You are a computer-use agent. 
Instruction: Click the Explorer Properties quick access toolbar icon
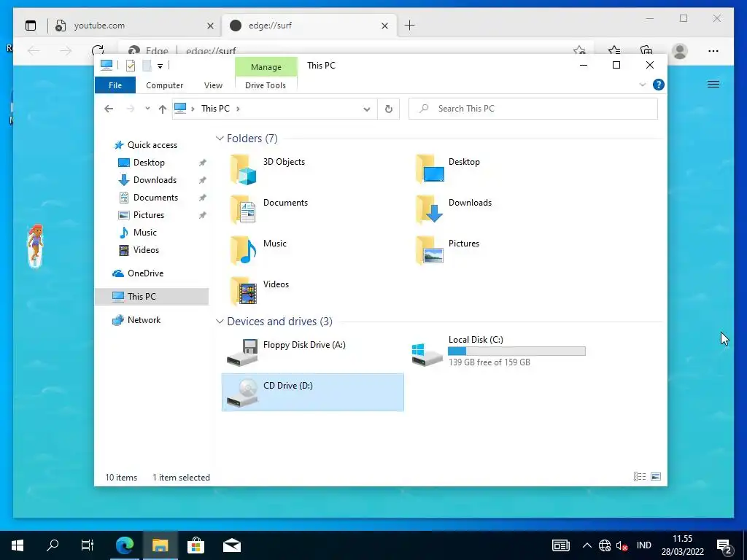[x=131, y=66]
